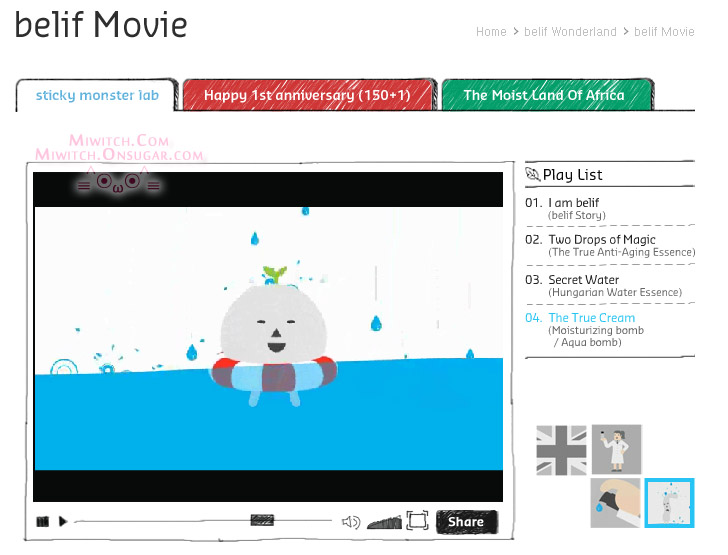
Task: Click belif Movie breadcrumb link
Action: [x=664, y=32]
